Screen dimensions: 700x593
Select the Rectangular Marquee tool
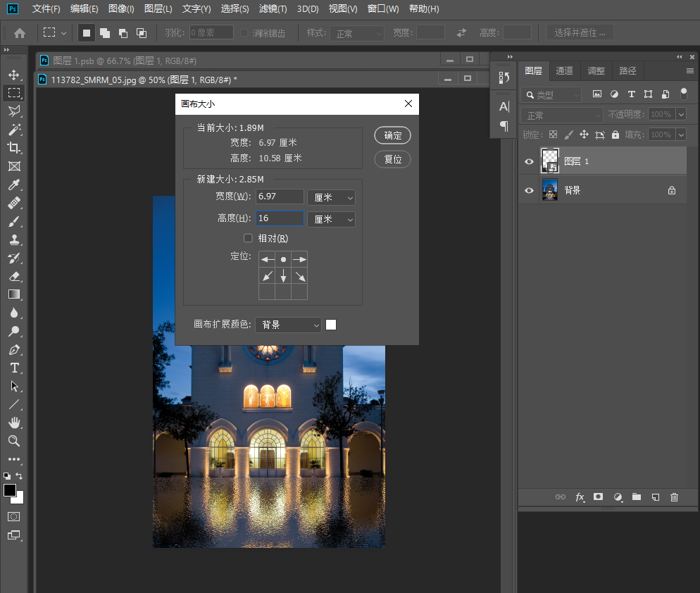(x=14, y=93)
